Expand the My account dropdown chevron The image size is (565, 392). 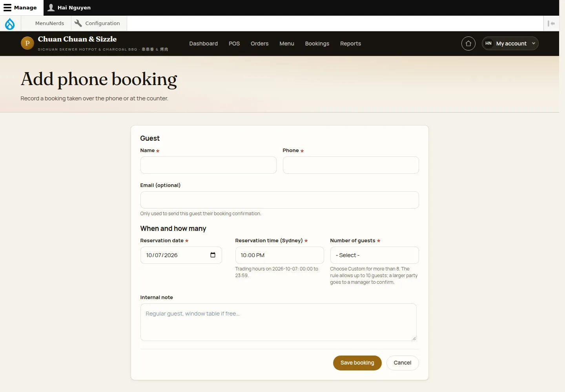[x=534, y=44]
